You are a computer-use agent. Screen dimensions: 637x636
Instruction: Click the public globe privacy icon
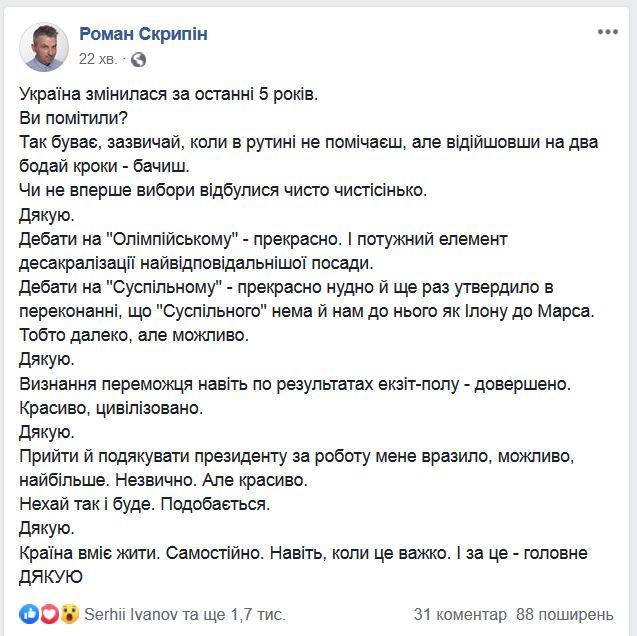coord(138,60)
